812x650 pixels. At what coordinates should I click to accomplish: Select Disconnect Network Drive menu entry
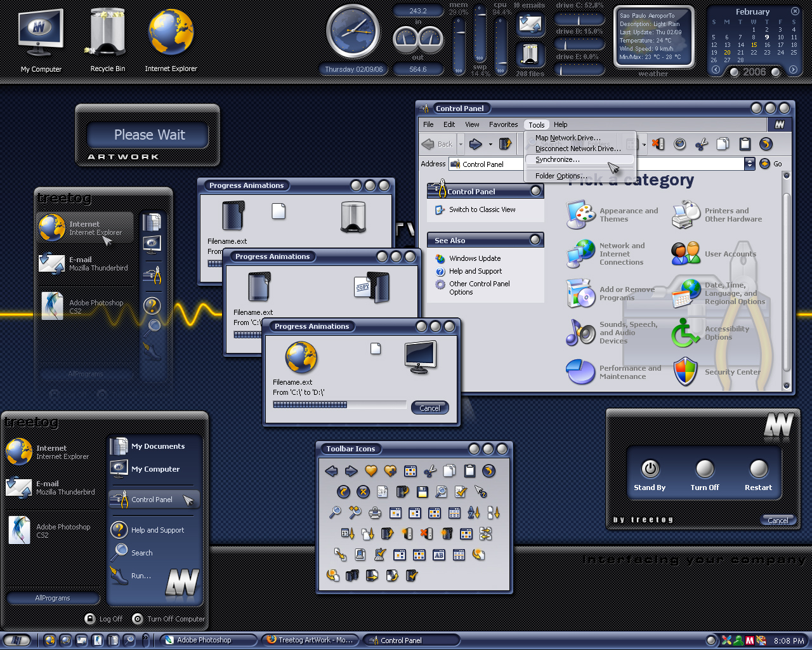coord(579,149)
